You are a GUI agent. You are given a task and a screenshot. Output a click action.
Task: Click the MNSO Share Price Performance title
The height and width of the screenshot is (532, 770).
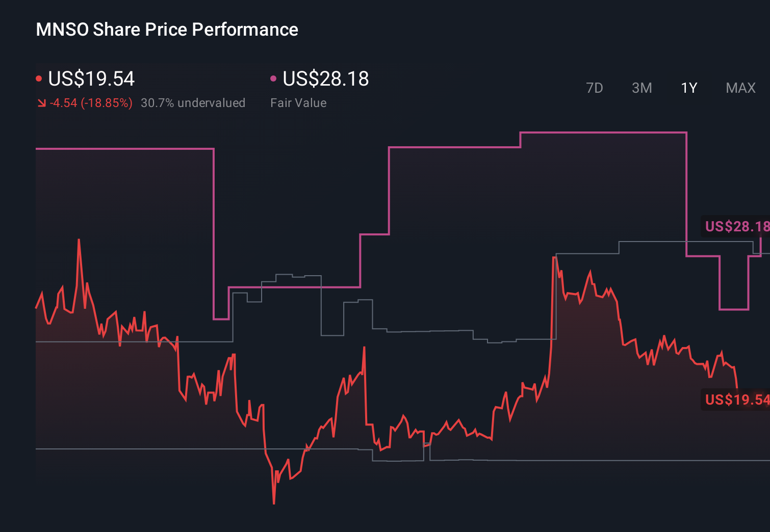[x=167, y=29]
